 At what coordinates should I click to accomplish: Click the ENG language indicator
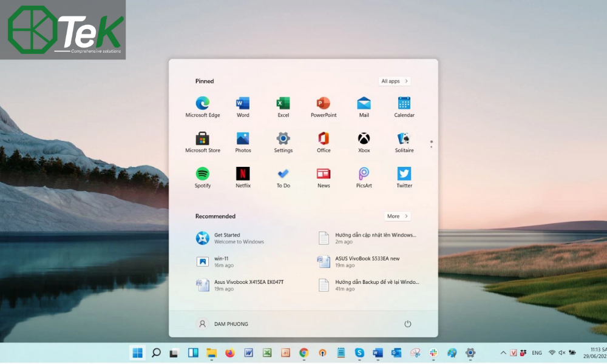[537, 353]
